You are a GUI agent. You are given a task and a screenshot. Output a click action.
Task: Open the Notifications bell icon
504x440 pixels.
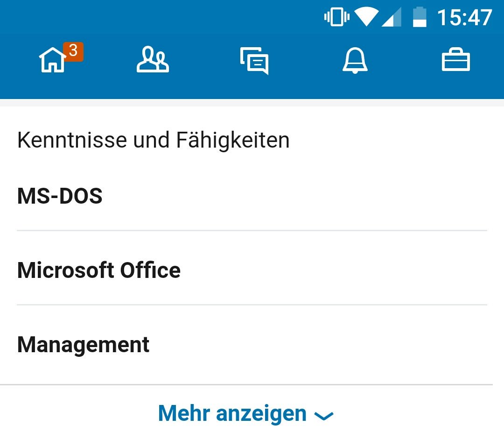(355, 60)
